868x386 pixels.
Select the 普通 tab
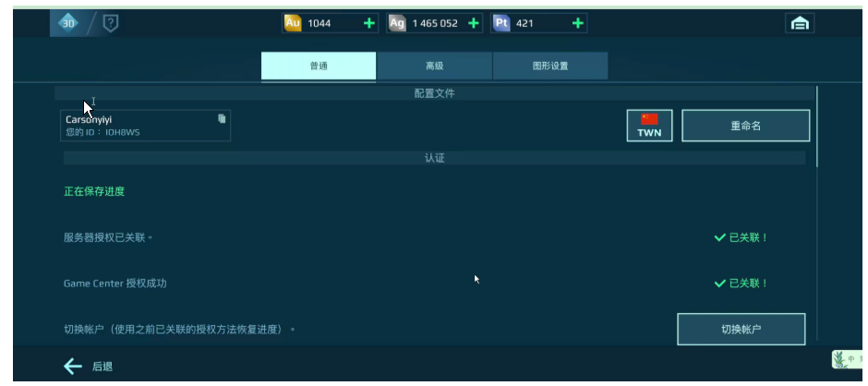tap(319, 66)
